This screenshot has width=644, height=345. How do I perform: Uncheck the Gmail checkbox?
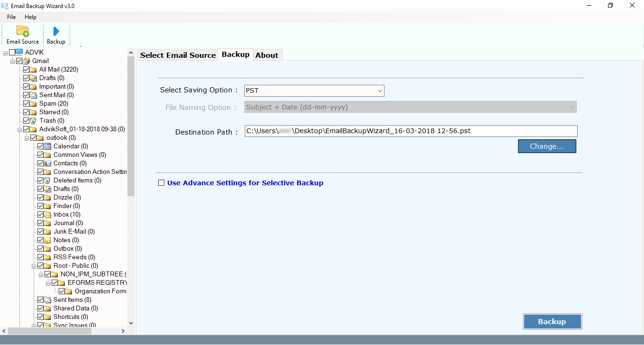click(19, 61)
